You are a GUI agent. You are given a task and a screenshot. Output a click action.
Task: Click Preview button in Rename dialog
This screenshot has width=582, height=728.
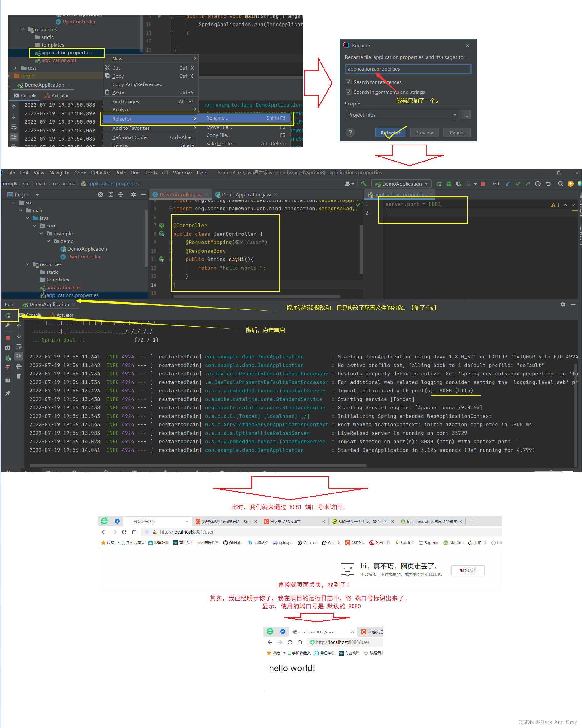click(x=424, y=133)
